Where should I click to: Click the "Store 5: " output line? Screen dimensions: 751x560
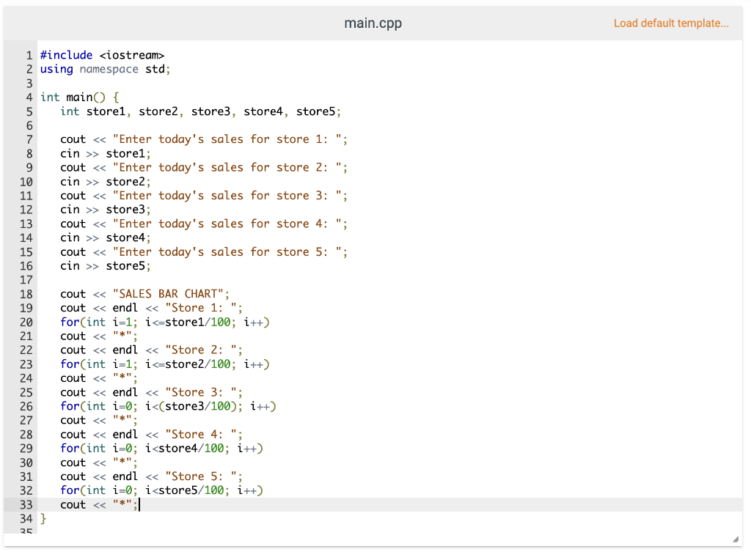point(151,476)
